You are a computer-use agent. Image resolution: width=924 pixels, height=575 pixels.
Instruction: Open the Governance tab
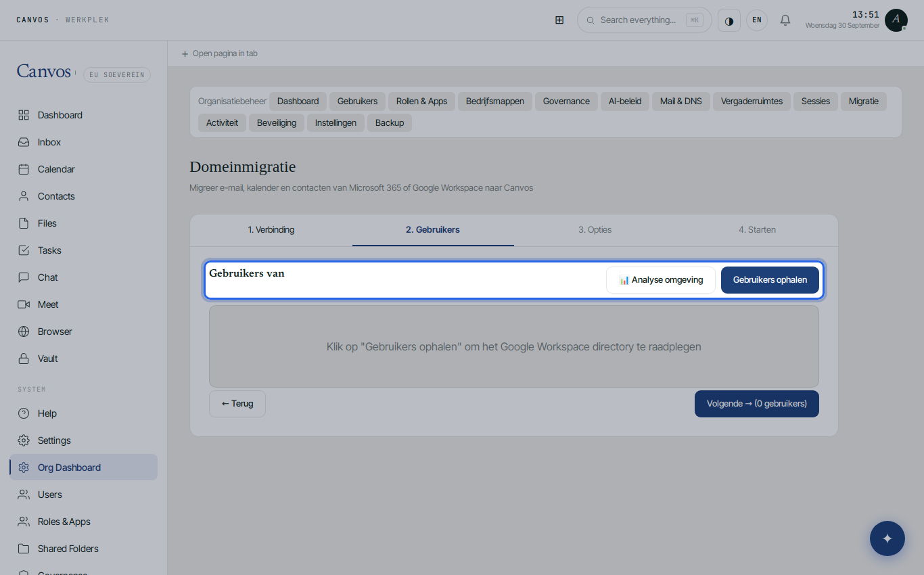pyautogui.click(x=566, y=101)
